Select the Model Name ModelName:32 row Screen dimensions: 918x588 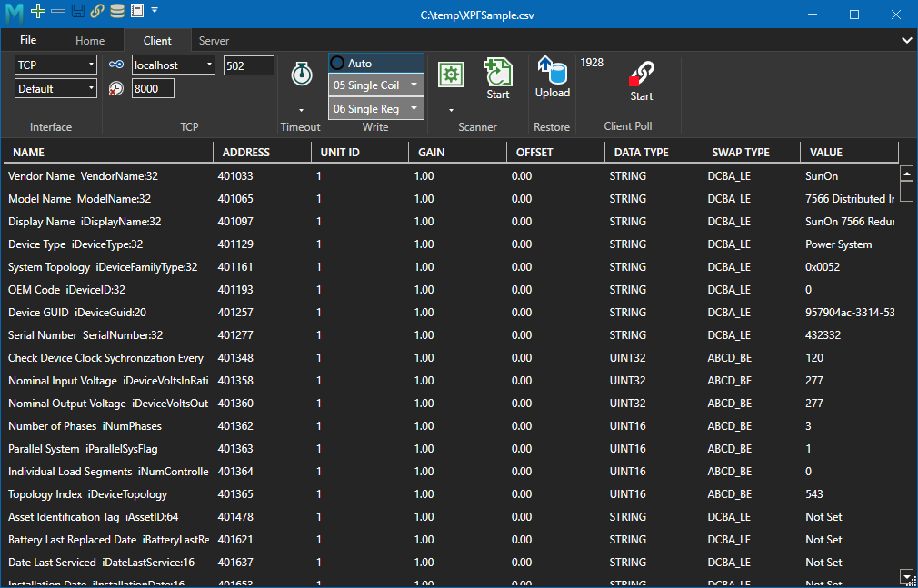click(450, 198)
